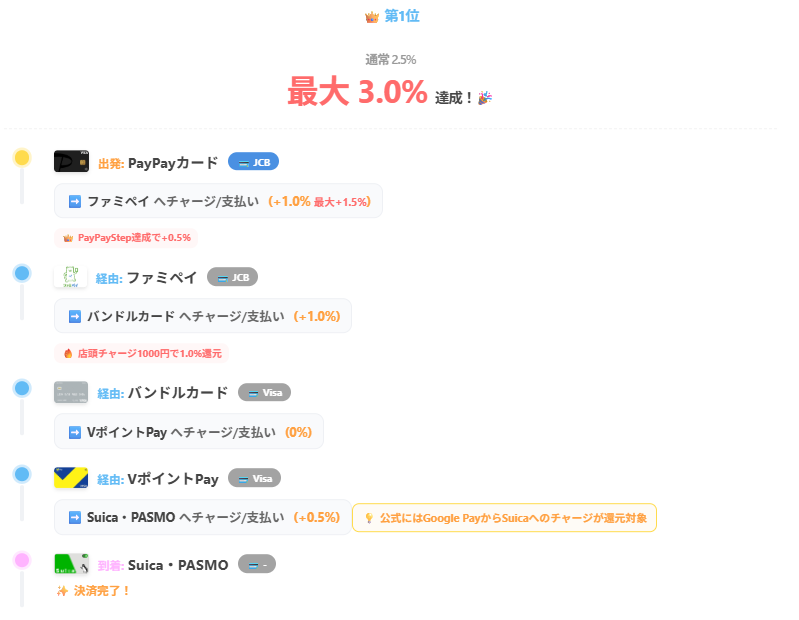The height and width of the screenshot is (620, 799).
Task: Click the crown icon next to 第1位
Action: click(372, 17)
